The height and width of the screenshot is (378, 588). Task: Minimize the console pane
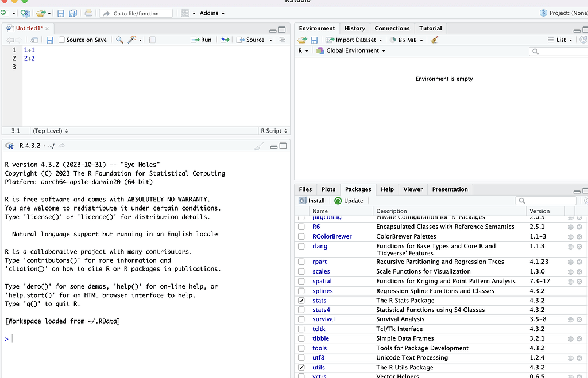pos(274,146)
